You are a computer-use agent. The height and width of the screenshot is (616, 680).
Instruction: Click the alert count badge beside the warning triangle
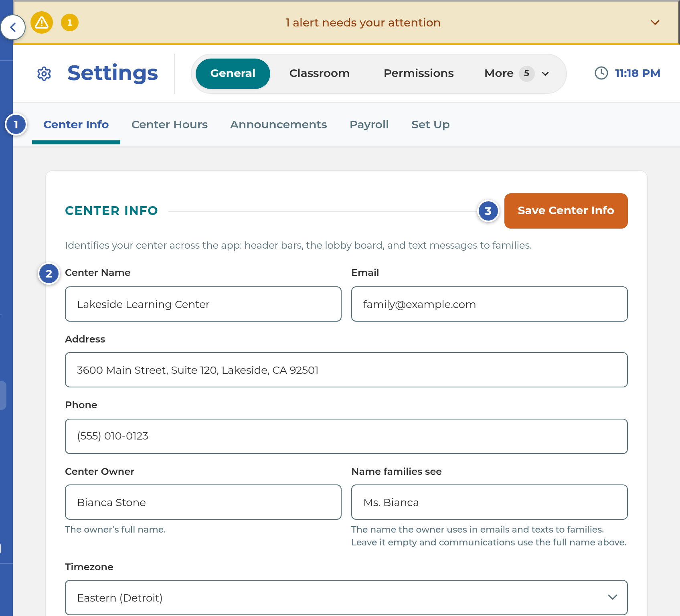pyautogui.click(x=70, y=22)
